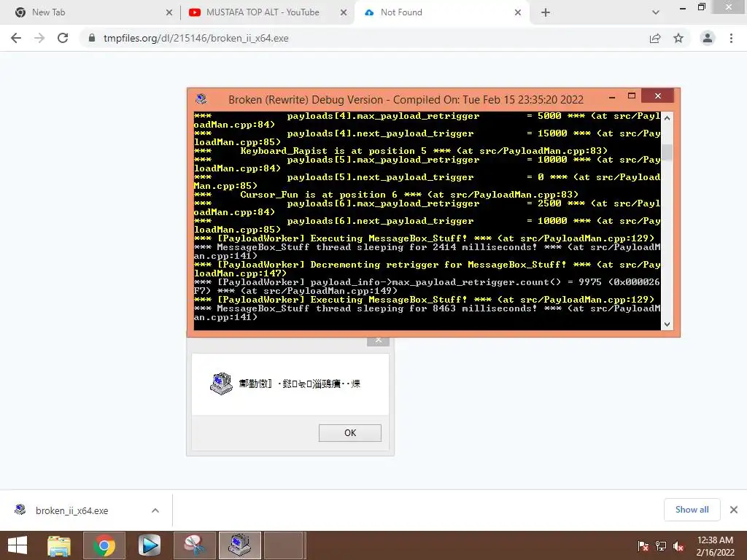The width and height of the screenshot is (747, 560).
Task: Open Chrome profile avatar
Action: [708, 38]
